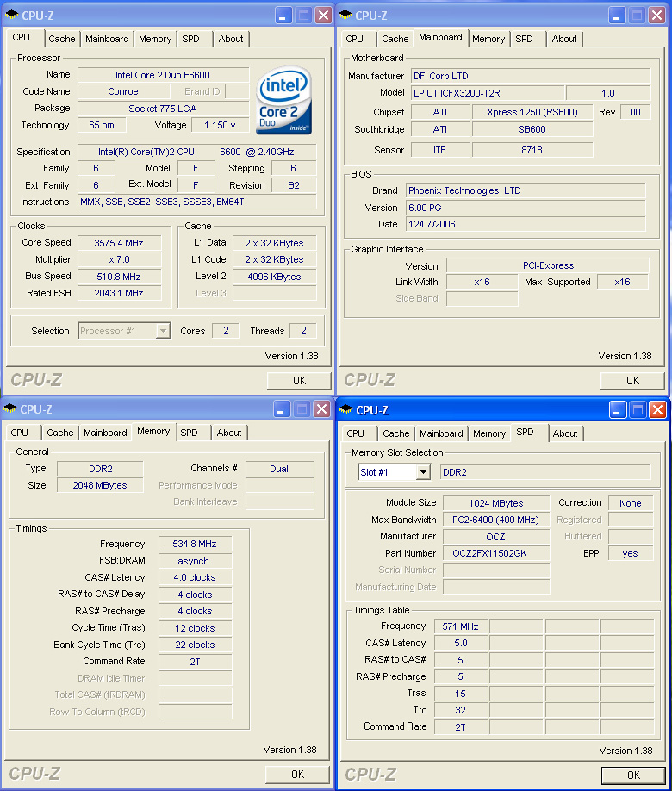Click the Conroe code name field
Viewport: 672px width, 791px height.
click(x=123, y=91)
